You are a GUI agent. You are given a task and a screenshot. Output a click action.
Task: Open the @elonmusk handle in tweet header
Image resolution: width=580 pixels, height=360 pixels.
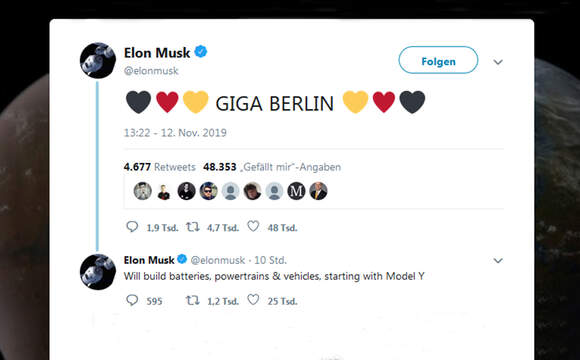(151, 71)
